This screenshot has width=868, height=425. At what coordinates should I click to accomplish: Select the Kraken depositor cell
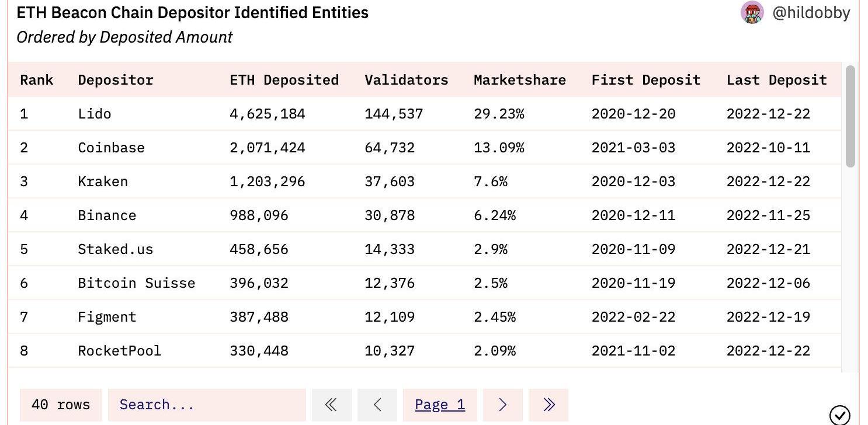pyautogui.click(x=103, y=182)
